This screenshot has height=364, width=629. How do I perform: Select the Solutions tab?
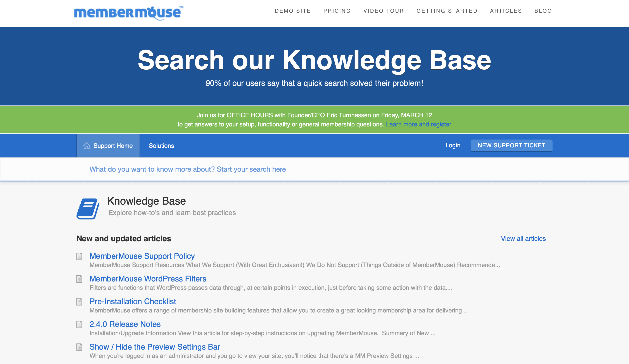[161, 146]
